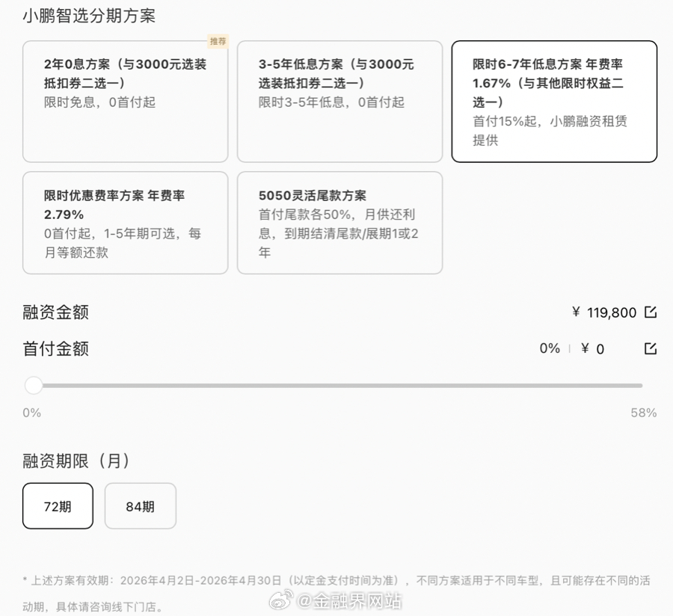This screenshot has width=673, height=616.
Task: Choose the 72期 financing term
Action: [x=58, y=506]
